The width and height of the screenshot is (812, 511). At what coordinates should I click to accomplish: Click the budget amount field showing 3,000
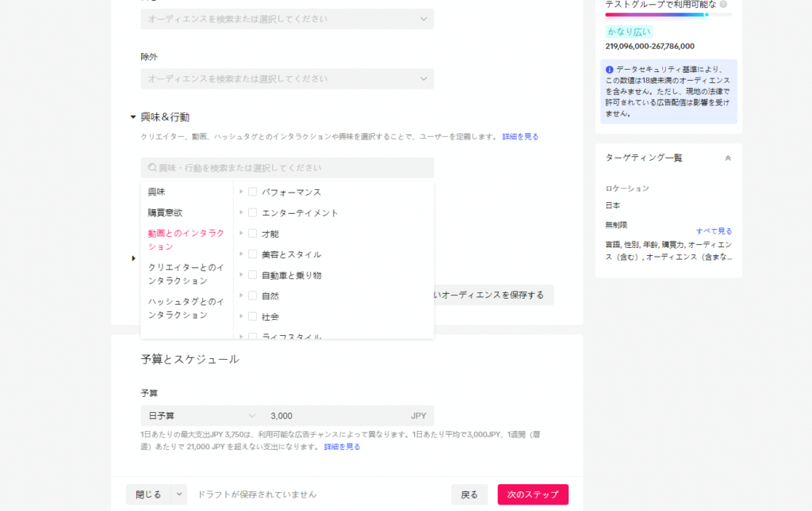click(x=333, y=416)
